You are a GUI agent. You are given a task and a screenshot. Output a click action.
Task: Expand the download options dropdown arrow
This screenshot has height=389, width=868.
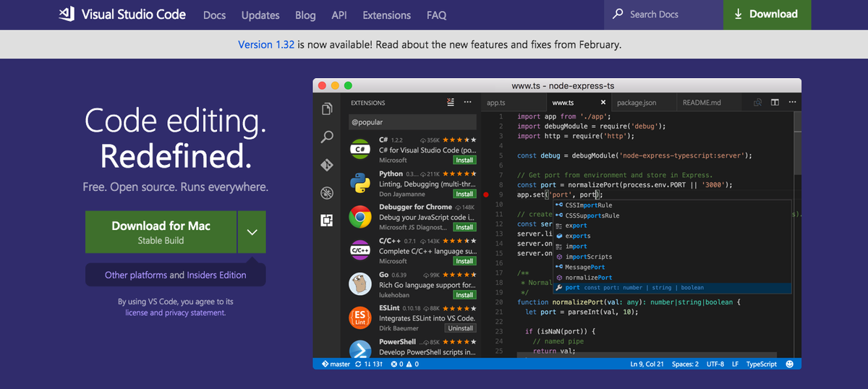252,232
